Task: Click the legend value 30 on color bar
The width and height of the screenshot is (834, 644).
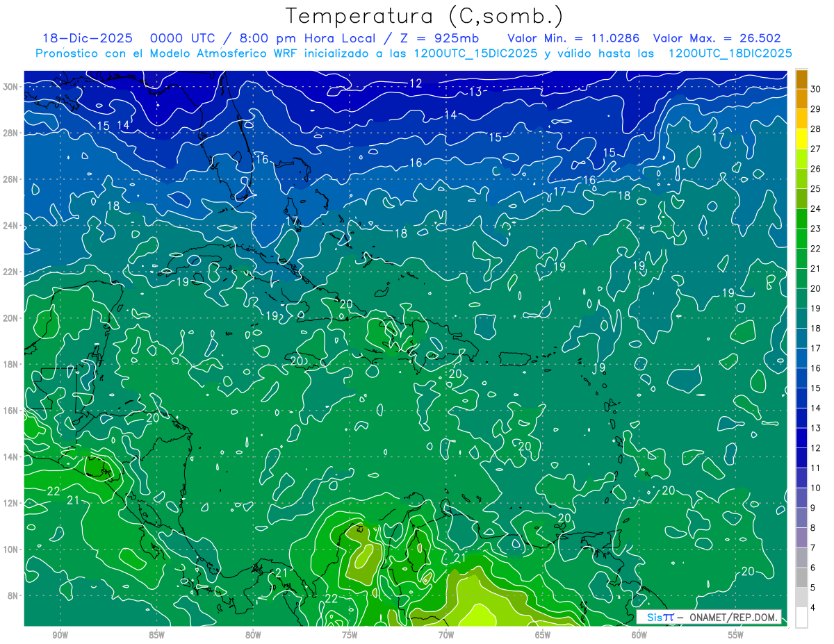Action: 816,89
